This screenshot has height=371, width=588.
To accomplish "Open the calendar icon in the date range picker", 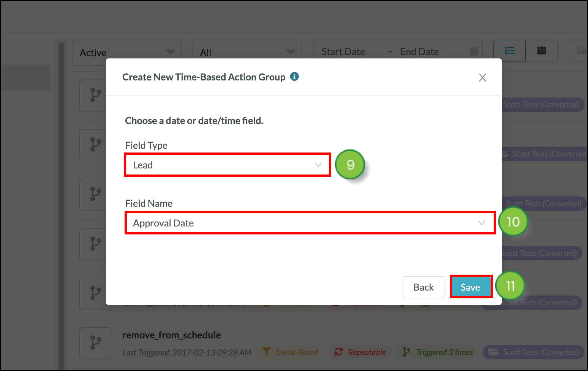I will pyautogui.click(x=473, y=51).
